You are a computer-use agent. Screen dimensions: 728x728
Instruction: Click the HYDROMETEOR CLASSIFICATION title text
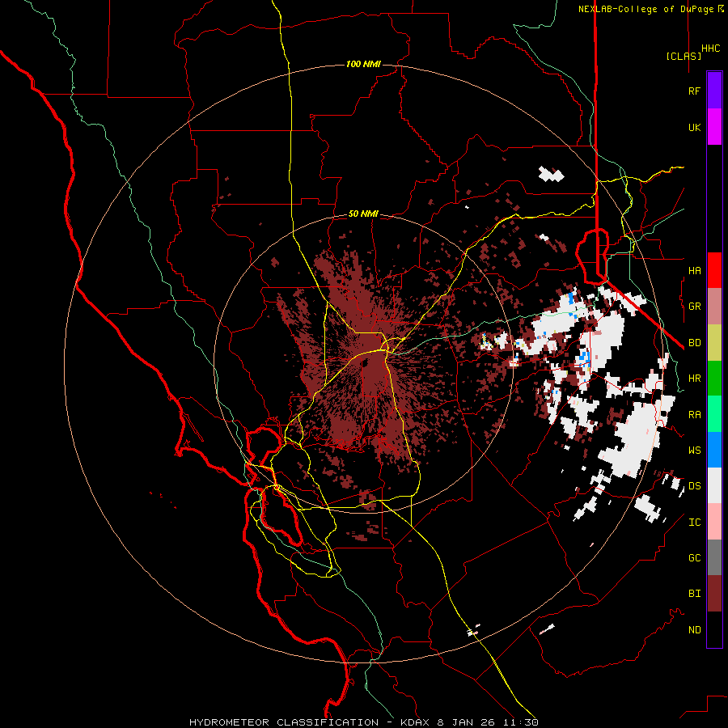(x=284, y=722)
